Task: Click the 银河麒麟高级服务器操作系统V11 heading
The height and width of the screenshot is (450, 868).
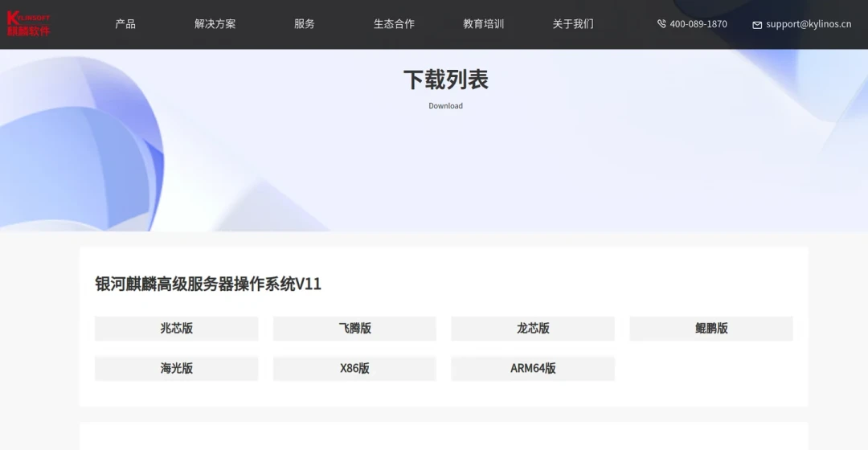Action: click(x=208, y=284)
